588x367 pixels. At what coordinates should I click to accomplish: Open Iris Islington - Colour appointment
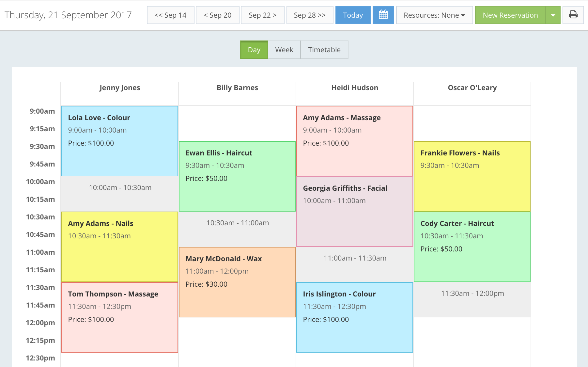pyautogui.click(x=355, y=317)
